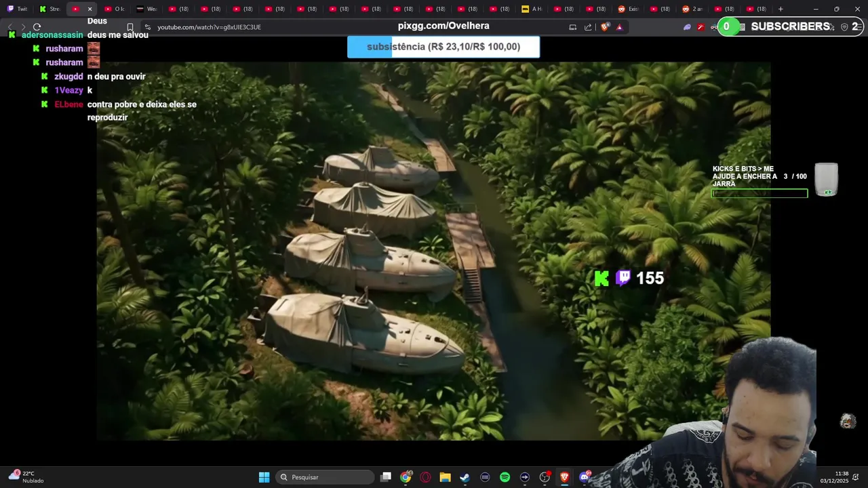868x488 pixels.
Task: Click the video of covered boats in jungle
Action: 433,251
